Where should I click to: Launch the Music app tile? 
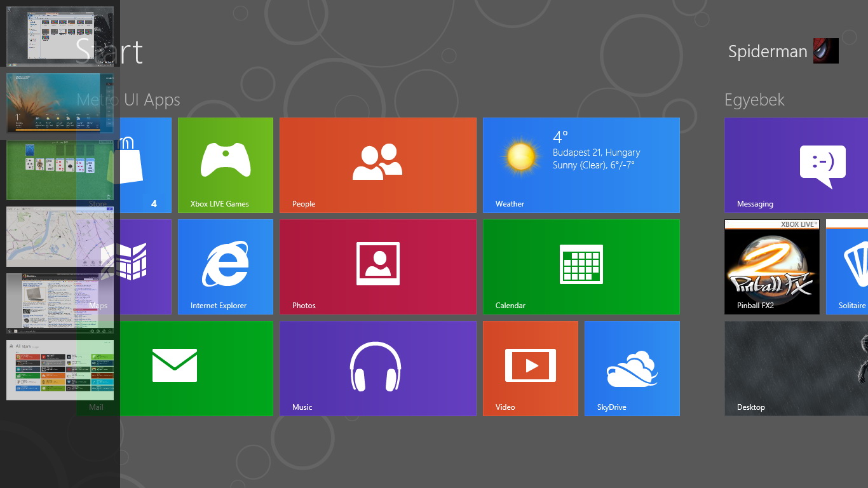click(x=378, y=369)
